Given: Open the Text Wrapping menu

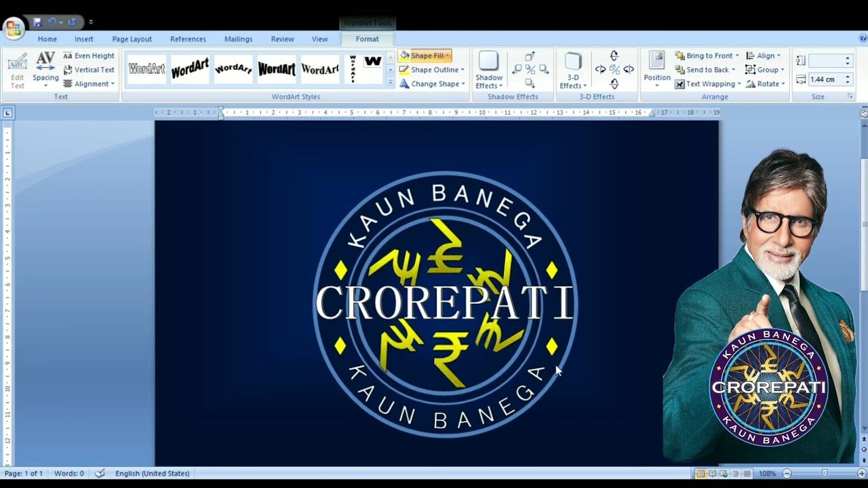Looking at the screenshot, I should 708,84.
